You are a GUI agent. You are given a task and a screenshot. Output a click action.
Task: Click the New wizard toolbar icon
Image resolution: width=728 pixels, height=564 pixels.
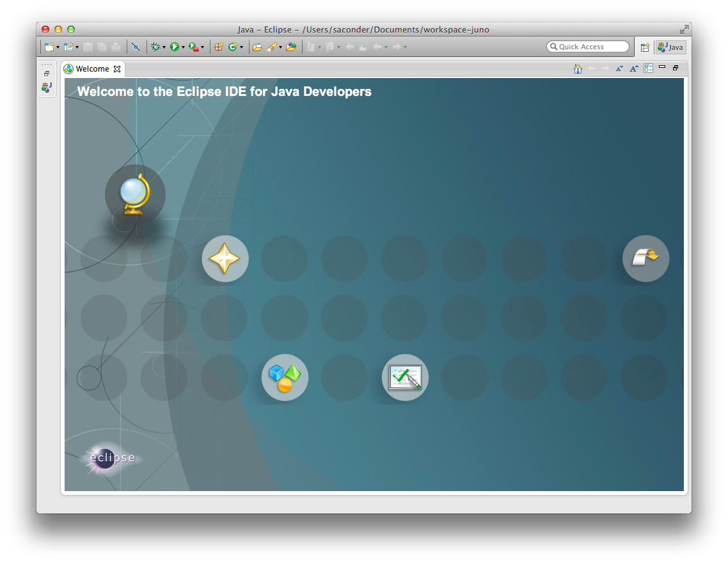(x=49, y=47)
